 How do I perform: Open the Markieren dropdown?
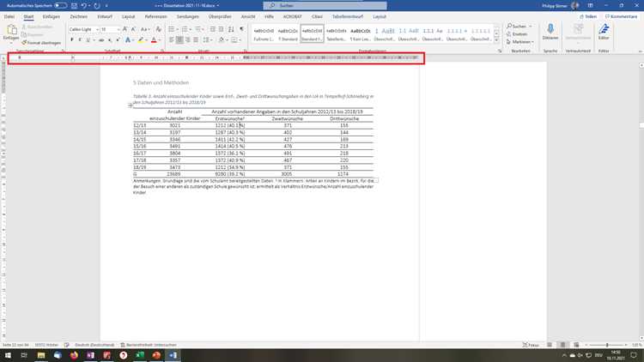point(520,42)
